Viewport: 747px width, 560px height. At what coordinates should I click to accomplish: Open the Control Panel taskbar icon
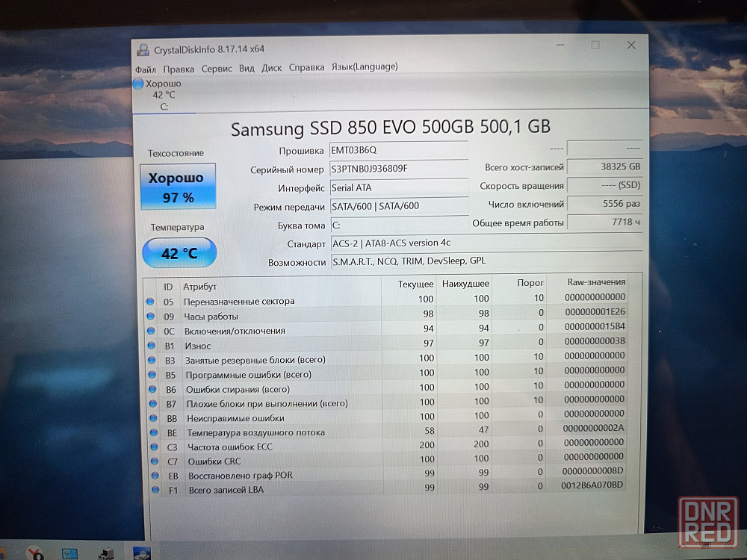pyautogui.click(x=70, y=553)
